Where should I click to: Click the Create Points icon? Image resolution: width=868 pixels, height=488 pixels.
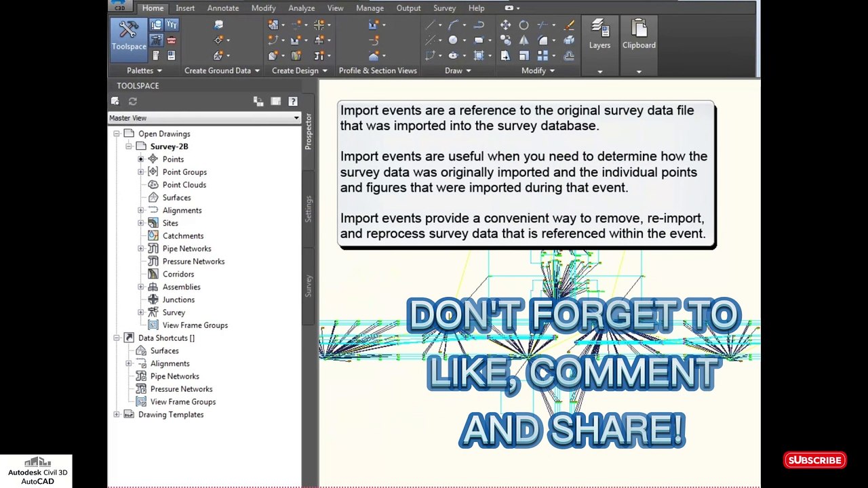point(218,41)
